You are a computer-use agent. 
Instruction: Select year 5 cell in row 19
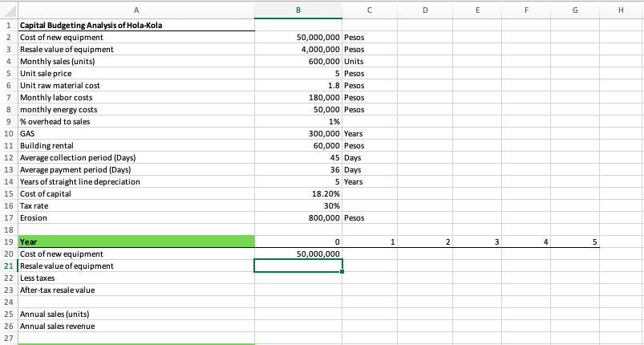(574, 242)
